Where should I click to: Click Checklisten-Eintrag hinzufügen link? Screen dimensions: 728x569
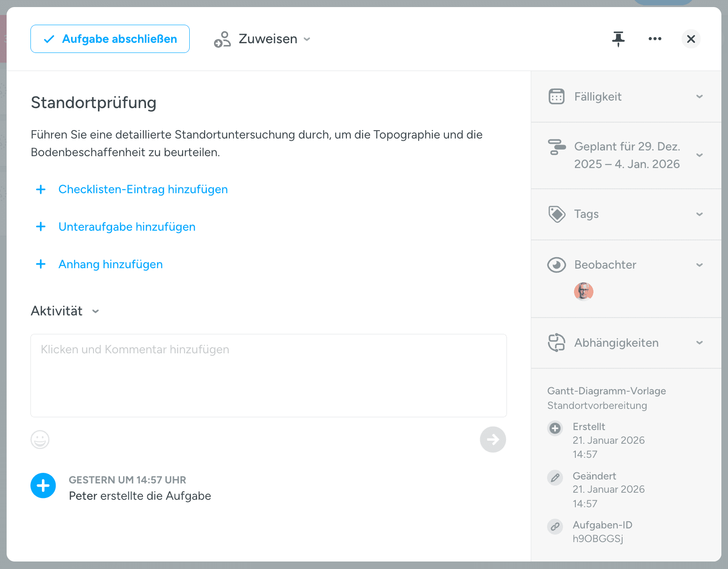click(x=143, y=189)
